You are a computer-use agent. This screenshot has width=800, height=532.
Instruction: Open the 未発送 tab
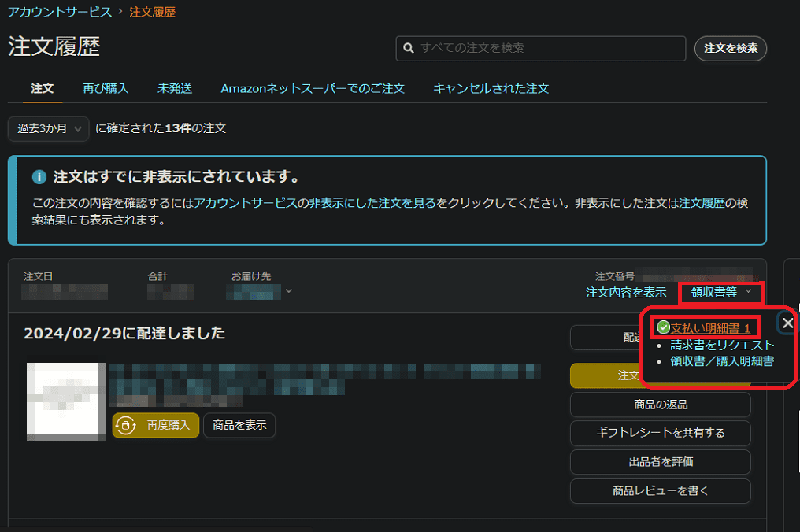175,88
